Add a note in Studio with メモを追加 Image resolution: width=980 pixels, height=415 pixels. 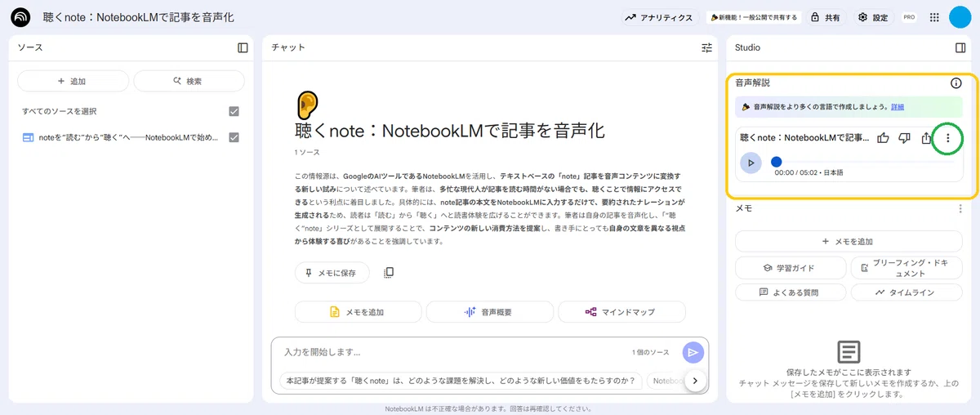848,242
